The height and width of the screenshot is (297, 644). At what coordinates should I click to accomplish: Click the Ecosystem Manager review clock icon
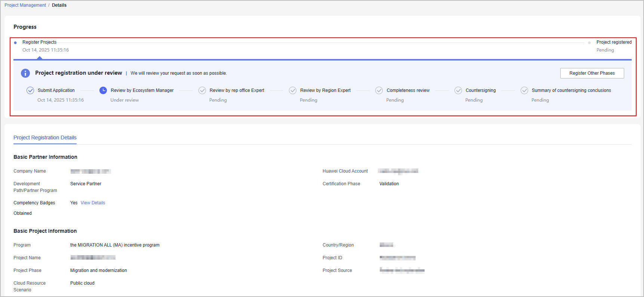pyautogui.click(x=103, y=90)
